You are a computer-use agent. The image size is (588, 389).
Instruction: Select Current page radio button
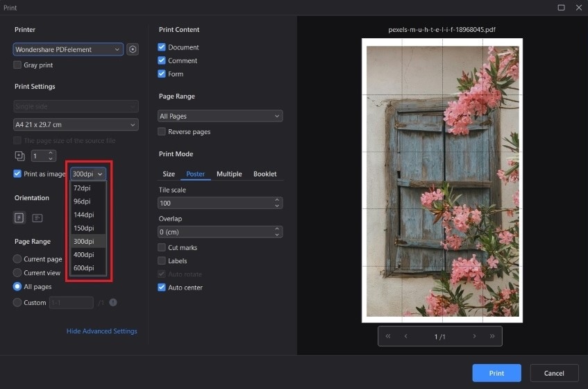click(17, 259)
